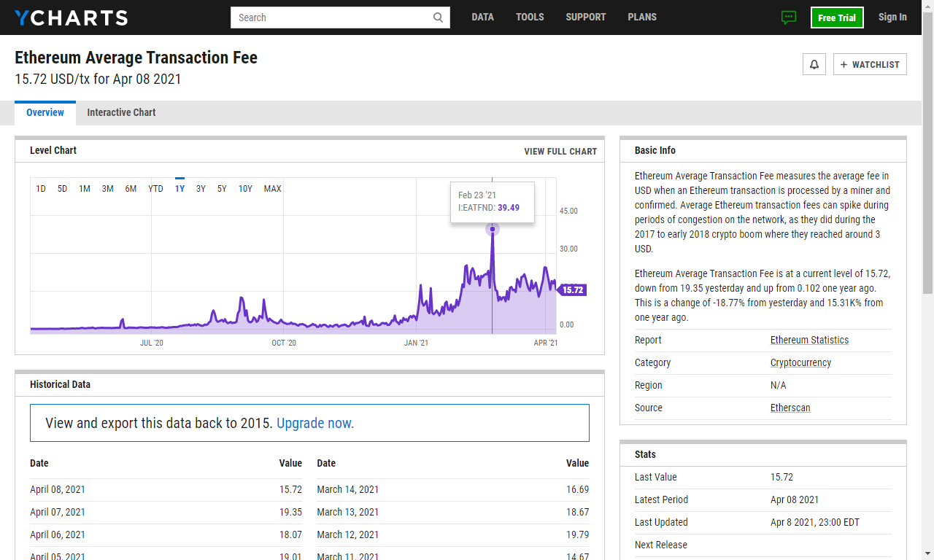This screenshot has height=560, width=934.
Task: Open the Cryptocurrency category link
Action: click(x=800, y=363)
